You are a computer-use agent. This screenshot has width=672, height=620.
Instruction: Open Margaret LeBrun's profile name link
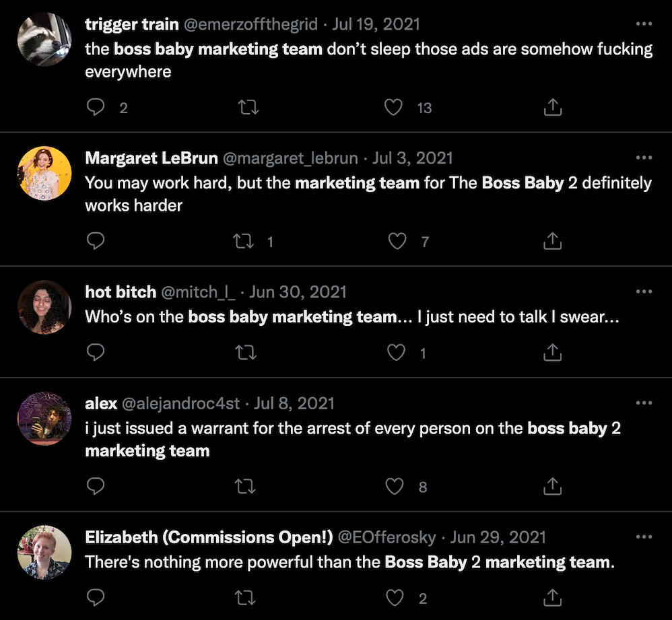[152, 158]
